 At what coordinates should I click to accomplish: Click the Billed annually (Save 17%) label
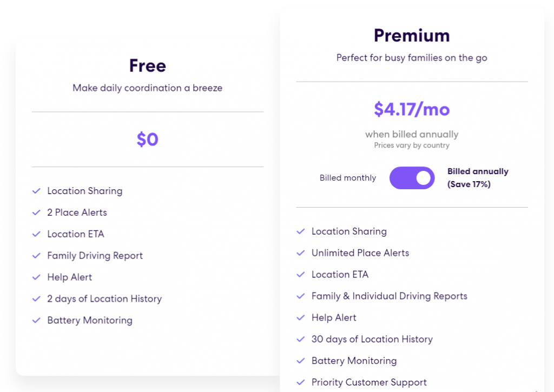point(478,177)
